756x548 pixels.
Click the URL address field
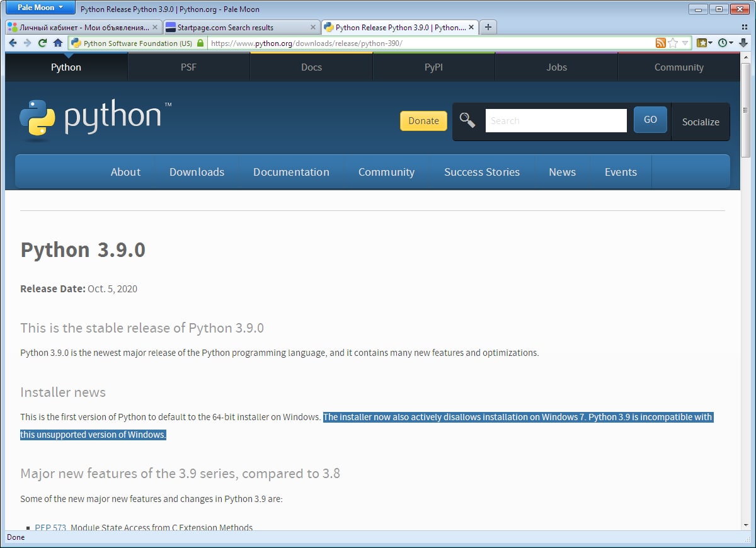[430, 43]
